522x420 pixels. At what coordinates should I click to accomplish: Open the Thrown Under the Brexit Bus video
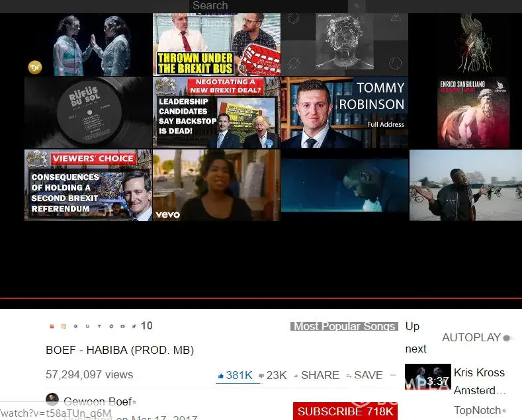click(216, 44)
